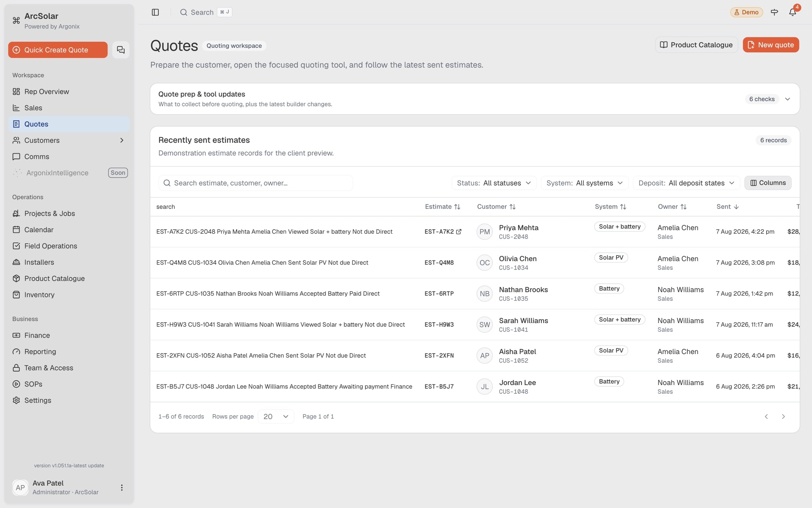
Task: Navigate to Projects & Jobs
Action: 50,213
